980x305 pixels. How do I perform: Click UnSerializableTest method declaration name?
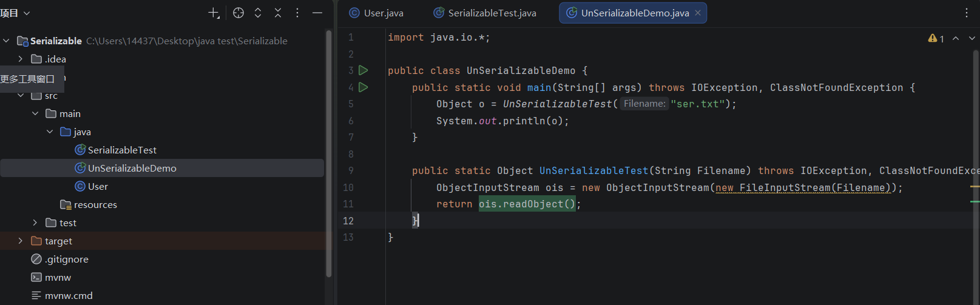594,171
